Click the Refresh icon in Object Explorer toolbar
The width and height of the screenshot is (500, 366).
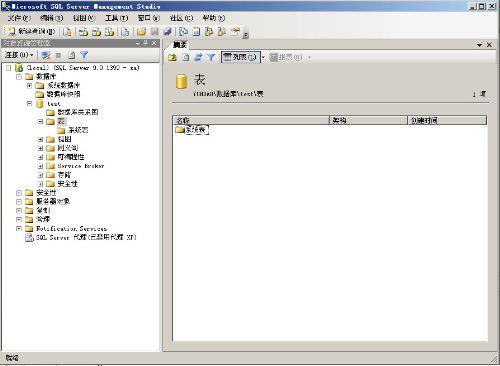71,55
